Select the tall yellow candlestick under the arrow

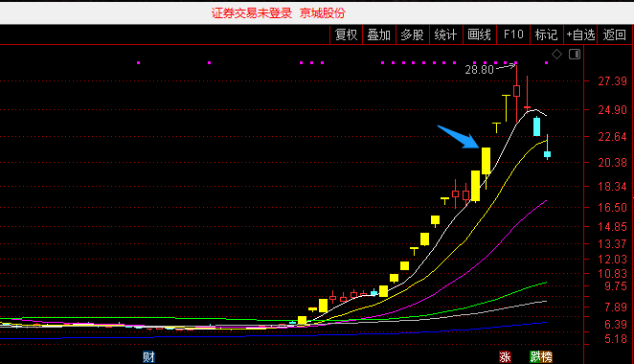click(486, 161)
